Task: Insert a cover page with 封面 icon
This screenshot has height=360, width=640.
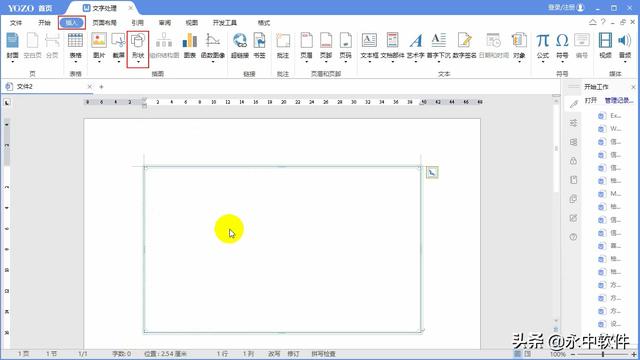Action: pos(12,41)
